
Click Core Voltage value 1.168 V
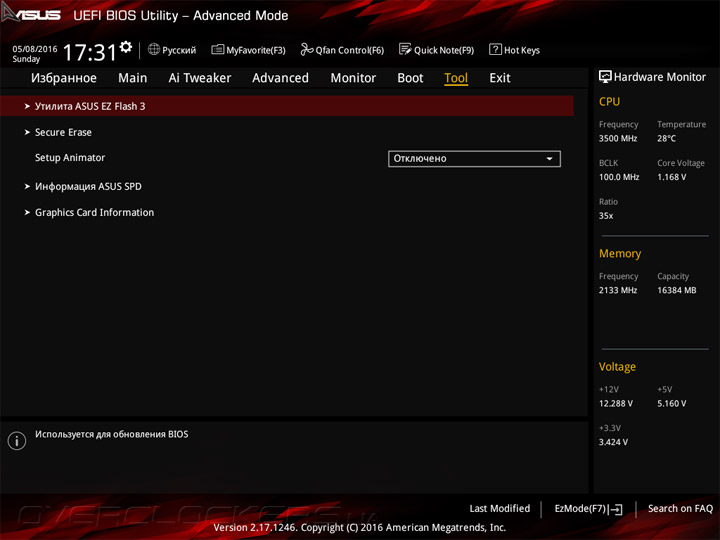tap(671, 177)
